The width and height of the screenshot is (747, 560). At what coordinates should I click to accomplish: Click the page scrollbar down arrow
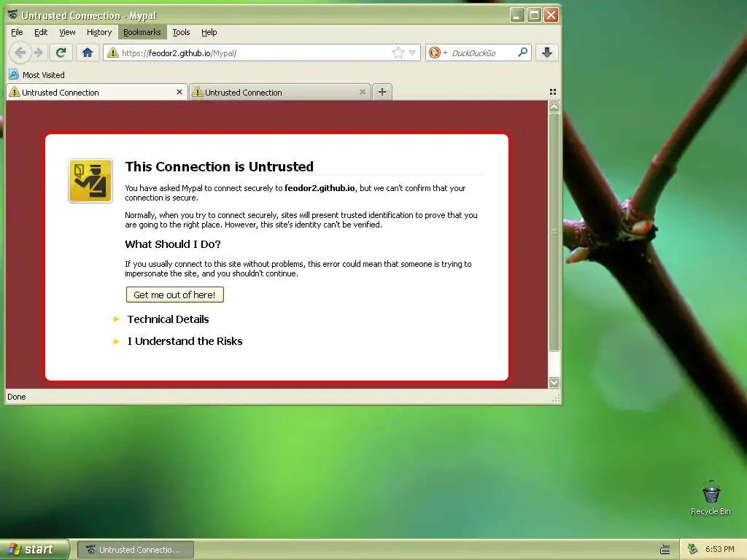point(554,382)
